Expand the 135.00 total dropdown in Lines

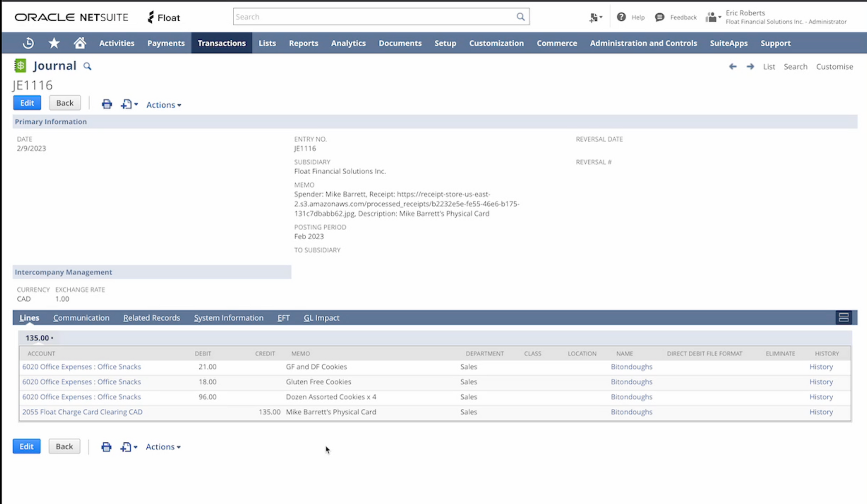(x=39, y=338)
